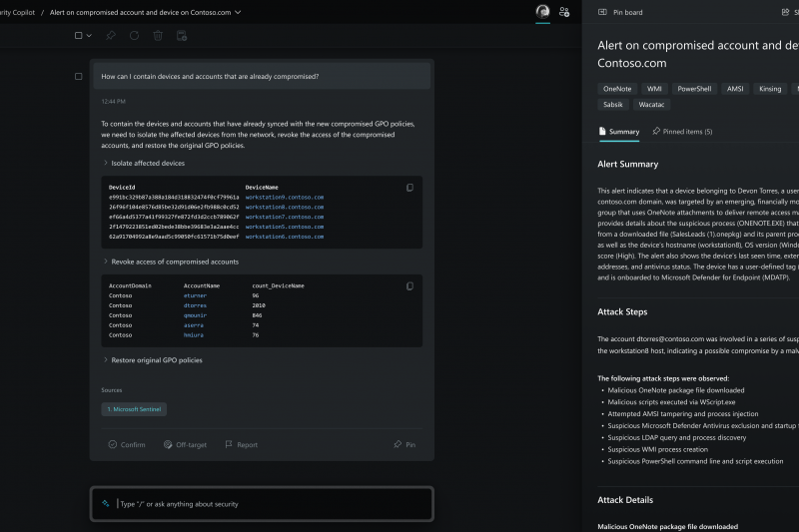Viewport: 799px width, 532px height.
Task: Click the OneNote tag
Action: pos(617,89)
